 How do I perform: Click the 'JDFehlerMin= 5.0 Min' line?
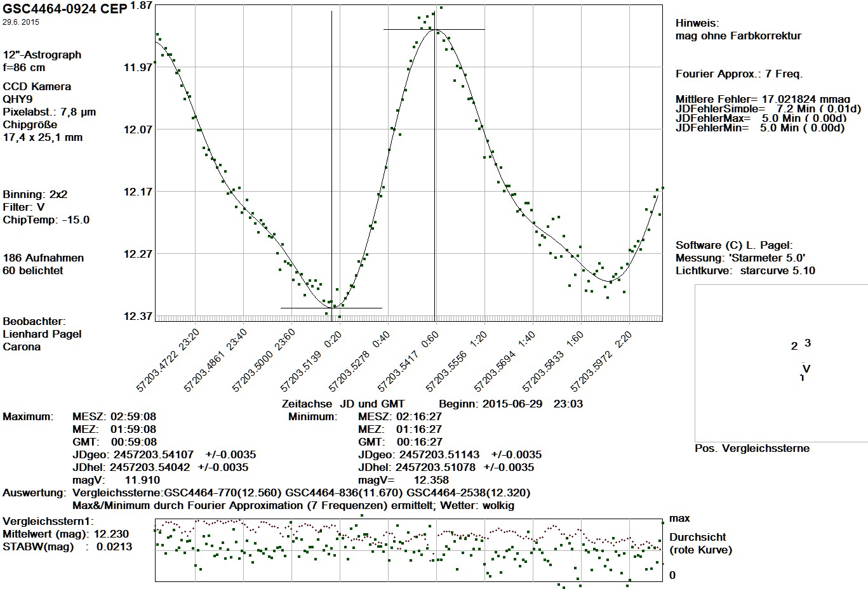(x=761, y=128)
